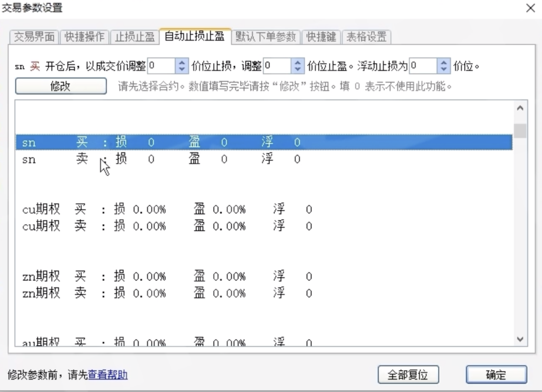The image size is (542, 392).
Task: Decrease the stop-loss adjustment with its down arrow
Action: coord(182,69)
